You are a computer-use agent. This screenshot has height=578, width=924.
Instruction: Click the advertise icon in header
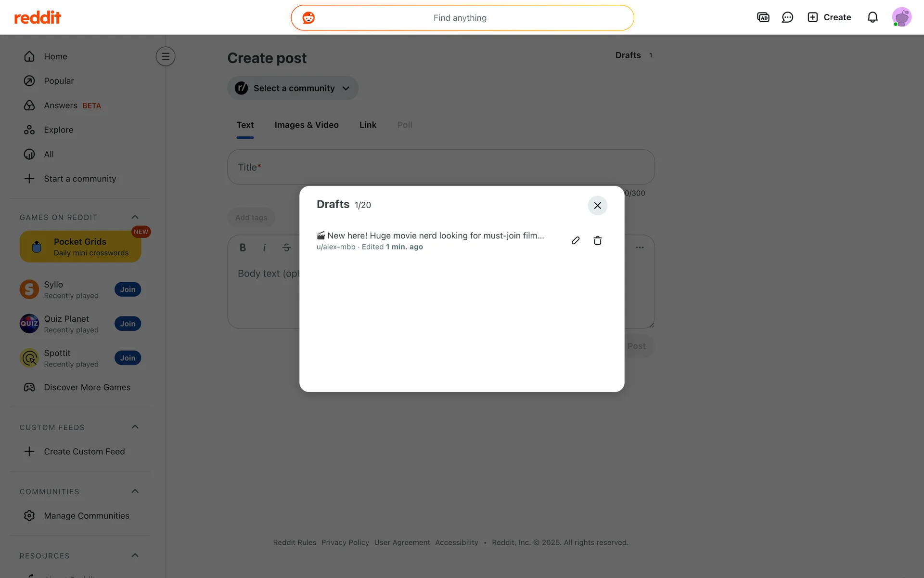(x=763, y=17)
